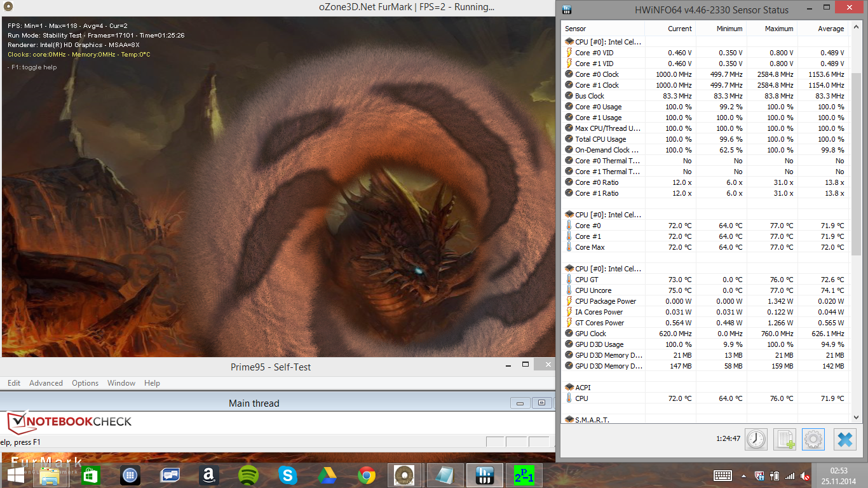Select the Core #1 Usage row label
Image resolution: width=868 pixels, height=488 pixels.
point(598,118)
